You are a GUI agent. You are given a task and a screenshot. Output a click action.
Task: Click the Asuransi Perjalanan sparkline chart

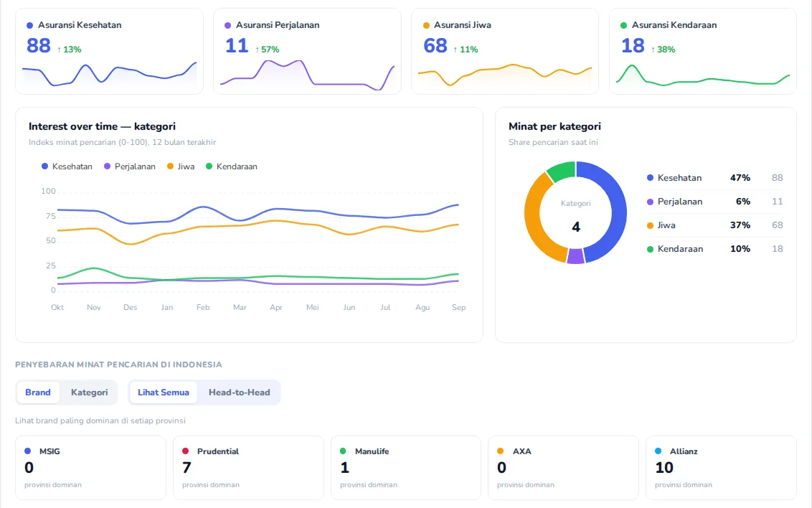click(307, 75)
